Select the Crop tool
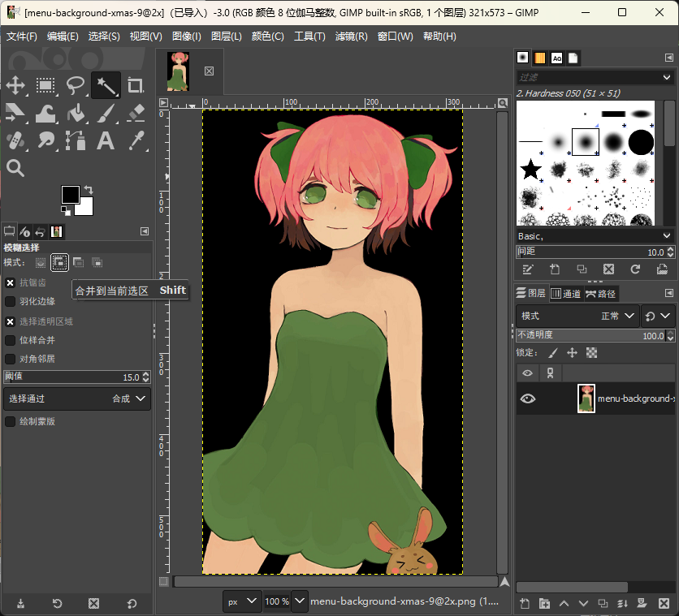The height and width of the screenshot is (616, 679). point(136,85)
